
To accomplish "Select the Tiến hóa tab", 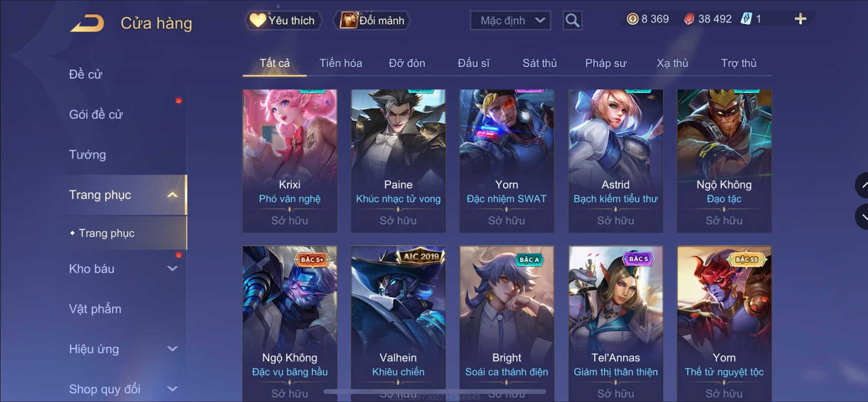I will pyautogui.click(x=341, y=63).
